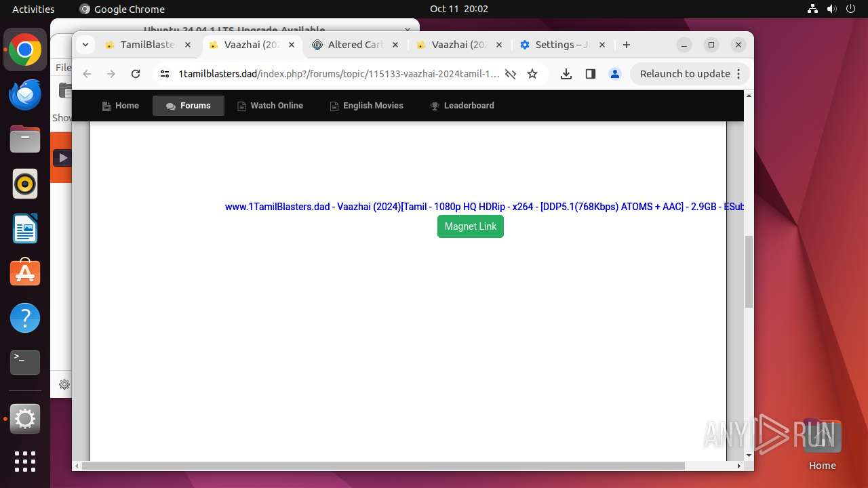The height and width of the screenshot is (488, 868).
Task: Click the green Magnet Link button
Action: tap(471, 226)
